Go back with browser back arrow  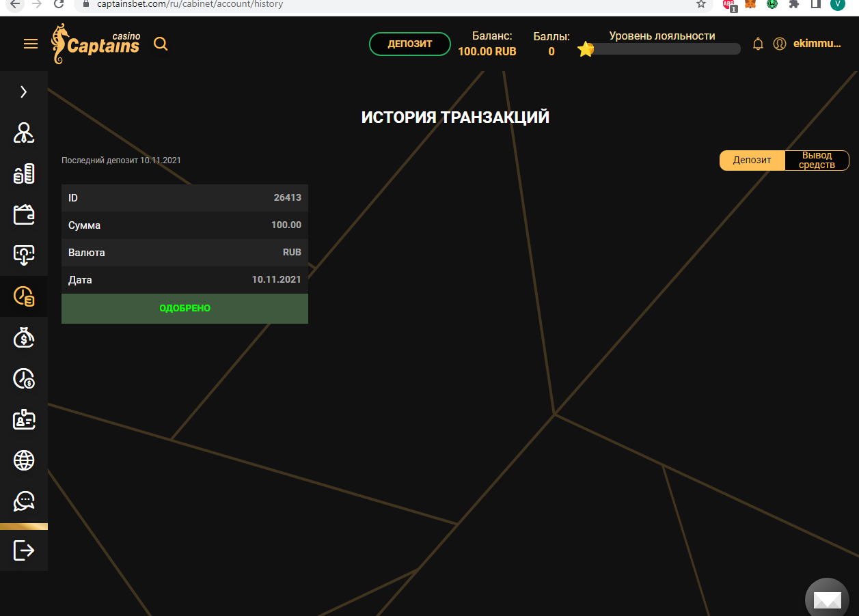click(x=15, y=4)
